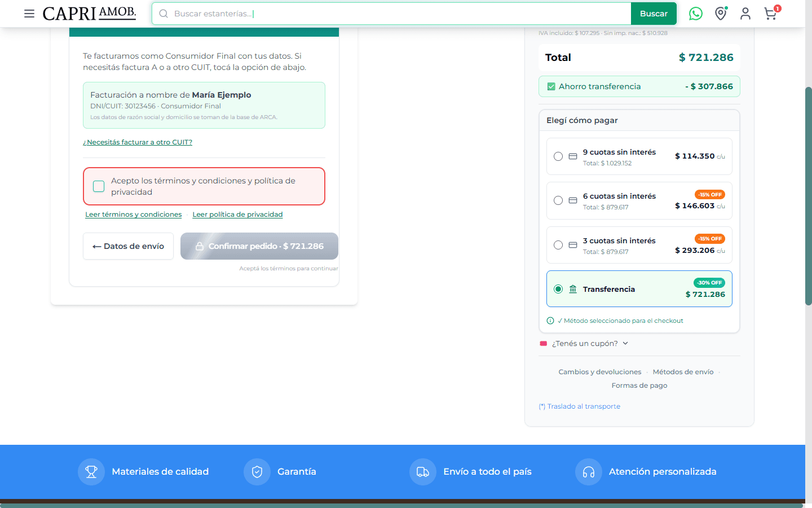This screenshot has height=508, width=812.
Task: Open Formas de pago link
Action: [639, 386]
